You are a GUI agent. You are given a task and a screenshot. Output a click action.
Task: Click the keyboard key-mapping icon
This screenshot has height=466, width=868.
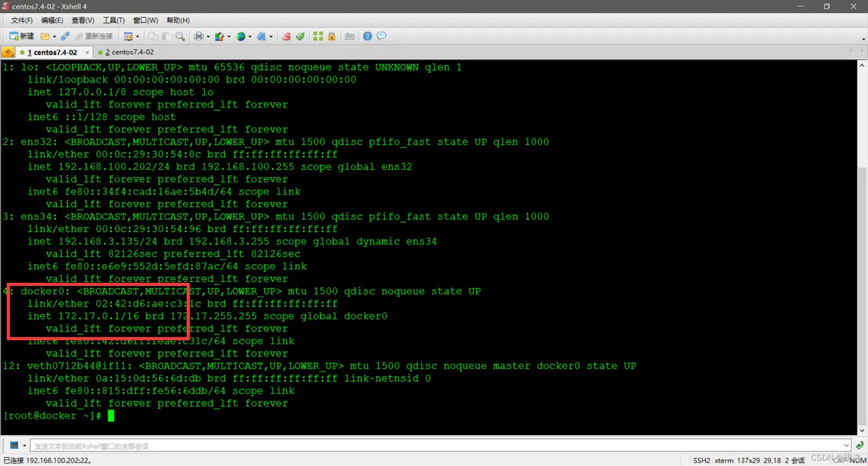pyautogui.click(x=350, y=36)
